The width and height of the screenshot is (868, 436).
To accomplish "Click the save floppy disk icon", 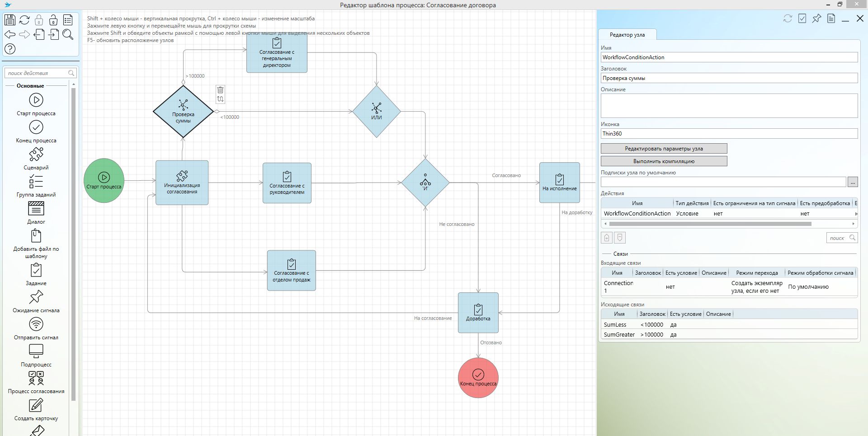I will click(x=10, y=20).
